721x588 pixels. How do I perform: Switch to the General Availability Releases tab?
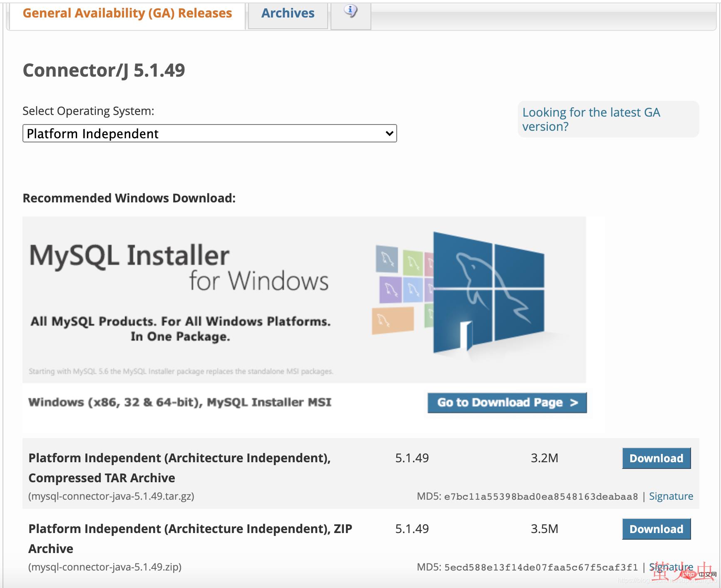127,13
